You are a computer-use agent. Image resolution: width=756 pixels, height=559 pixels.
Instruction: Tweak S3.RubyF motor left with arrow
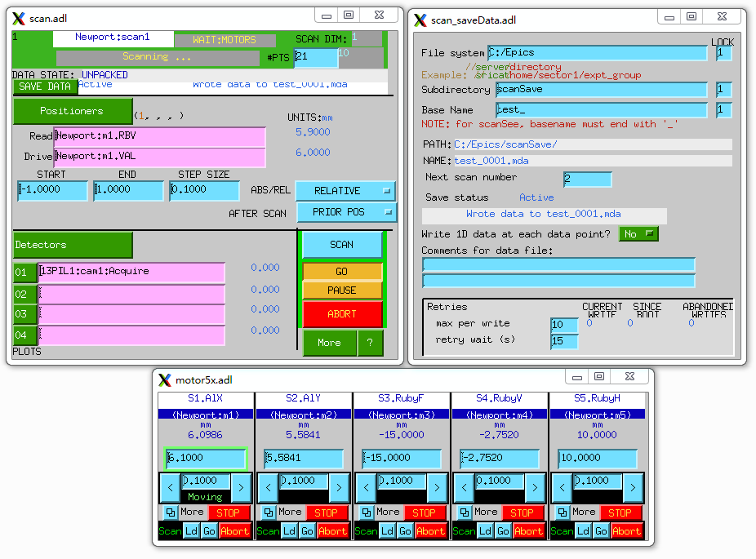point(366,488)
